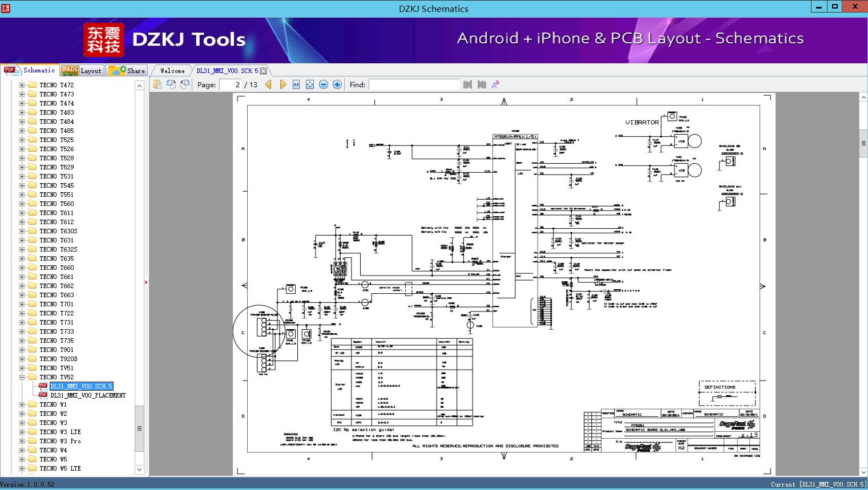This screenshot has height=490, width=868.
Task: Select the TECNO W1 tree item
Action: pos(53,404)
